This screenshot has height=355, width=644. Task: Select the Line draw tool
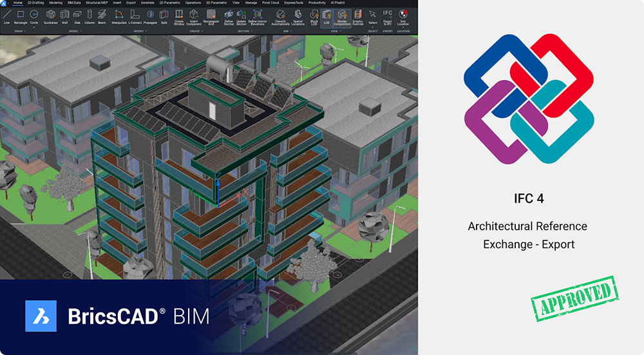pos(6,17)
